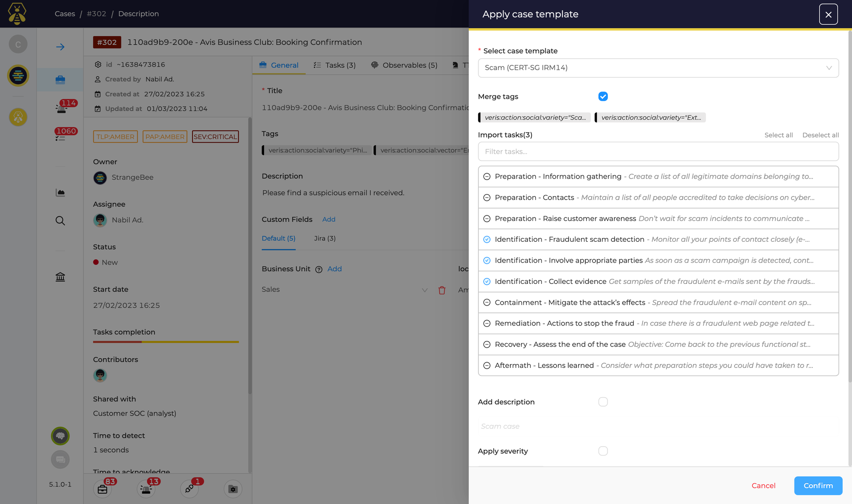Open the alerts siren icon with 114 badge

click(61, 108)
